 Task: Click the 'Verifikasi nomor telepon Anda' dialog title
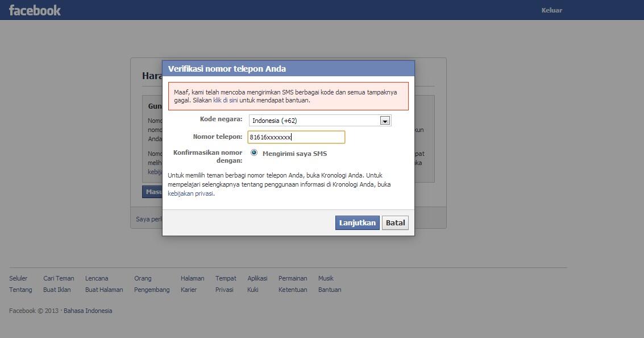pos(227,69)
